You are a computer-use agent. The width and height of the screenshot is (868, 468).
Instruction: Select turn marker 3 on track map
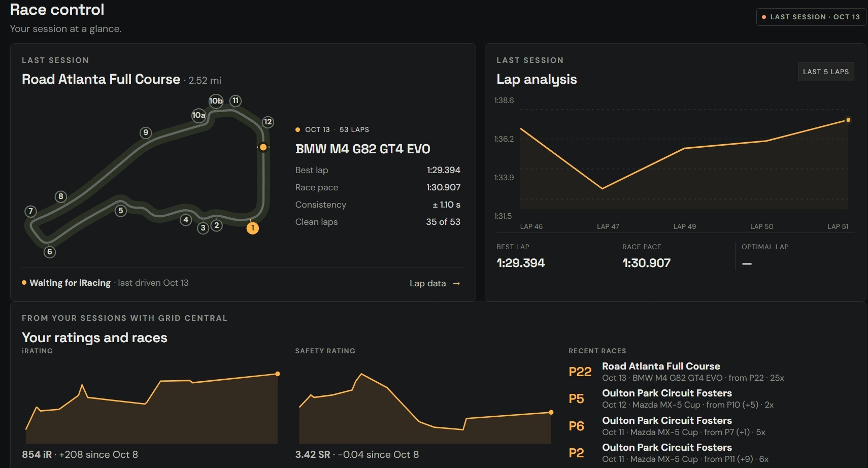point(203,228)
